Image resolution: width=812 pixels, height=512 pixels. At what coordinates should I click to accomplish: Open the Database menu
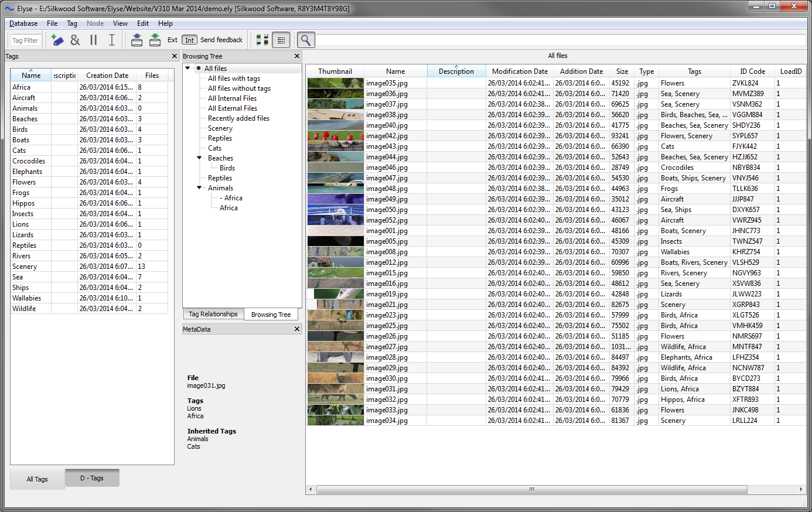tap(23, 23)
